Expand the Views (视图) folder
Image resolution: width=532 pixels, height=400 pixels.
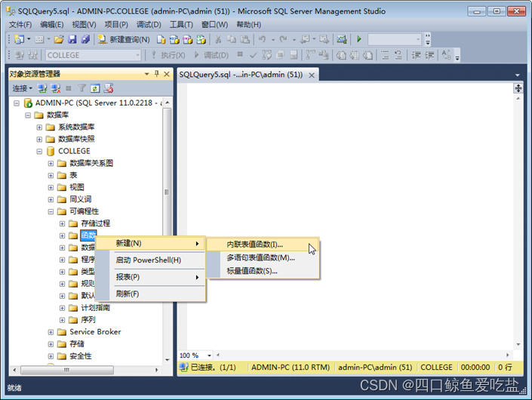51,188
